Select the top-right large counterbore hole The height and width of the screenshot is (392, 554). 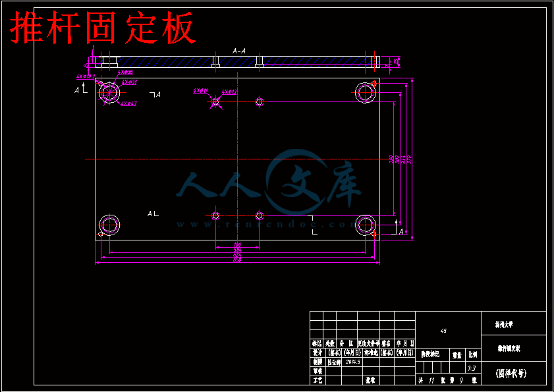pos(366,93)
